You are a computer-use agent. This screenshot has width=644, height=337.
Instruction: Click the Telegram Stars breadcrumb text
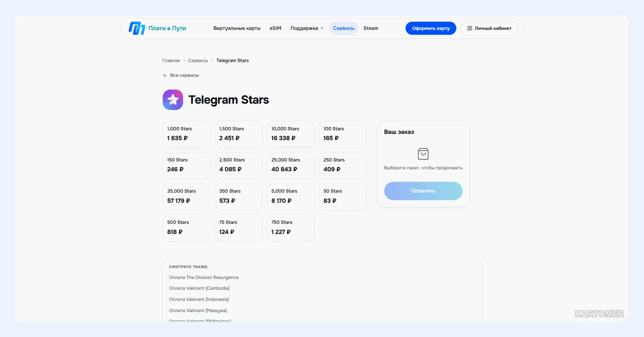pyautogui.click(x=232, y=61)
